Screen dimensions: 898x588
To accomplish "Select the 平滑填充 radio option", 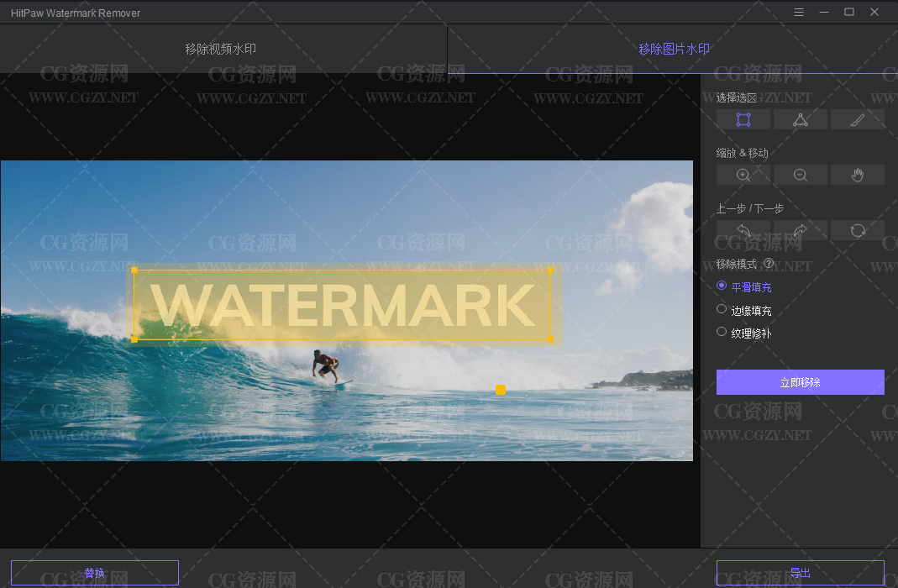I will (722, 286).
